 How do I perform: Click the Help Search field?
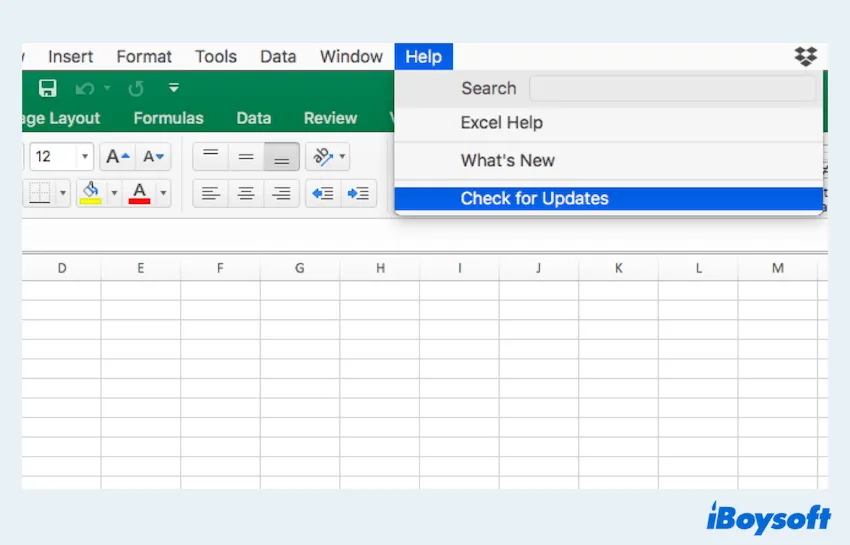pos(672,88)
